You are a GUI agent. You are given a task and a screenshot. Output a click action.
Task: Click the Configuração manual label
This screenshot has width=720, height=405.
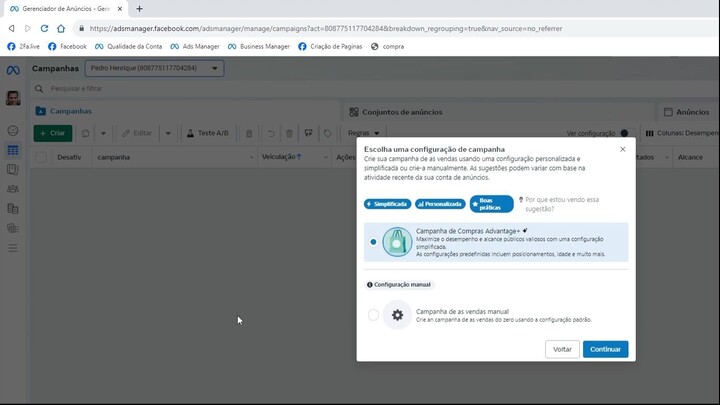coord(399,285)
